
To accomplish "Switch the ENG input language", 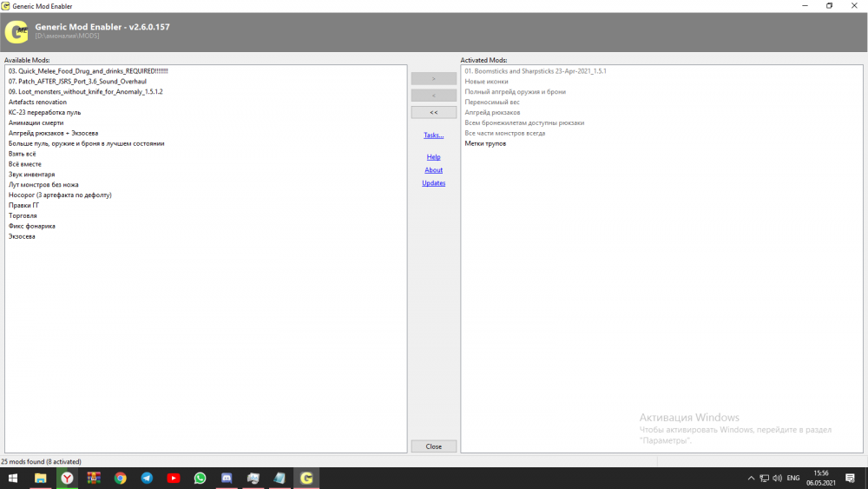I will click(793, 478).
